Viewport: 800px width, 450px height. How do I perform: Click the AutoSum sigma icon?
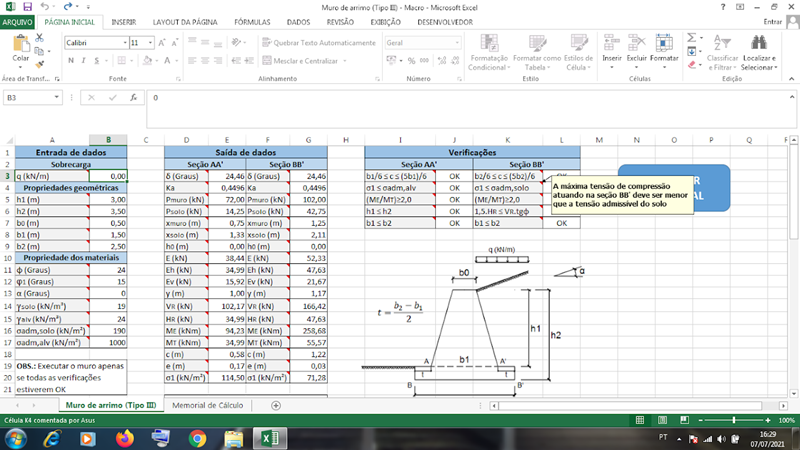pos(691,38)
